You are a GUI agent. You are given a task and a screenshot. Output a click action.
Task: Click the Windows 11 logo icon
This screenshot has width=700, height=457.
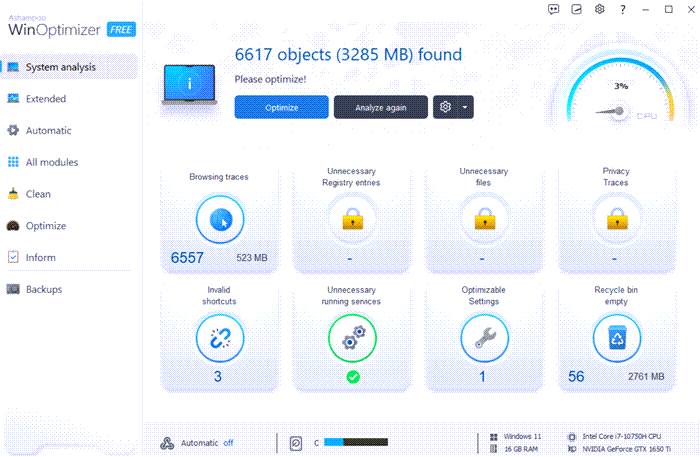click(x=494, y=437)
